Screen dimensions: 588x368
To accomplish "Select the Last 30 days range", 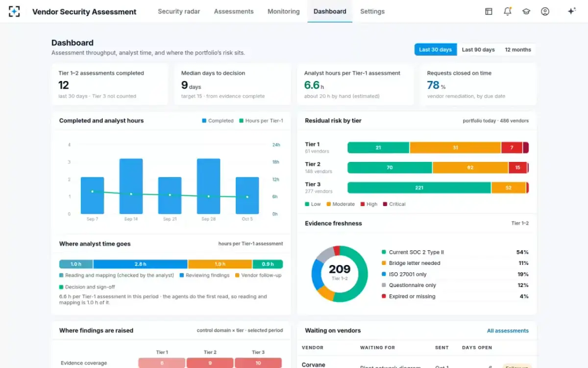I will click(436, 50).
